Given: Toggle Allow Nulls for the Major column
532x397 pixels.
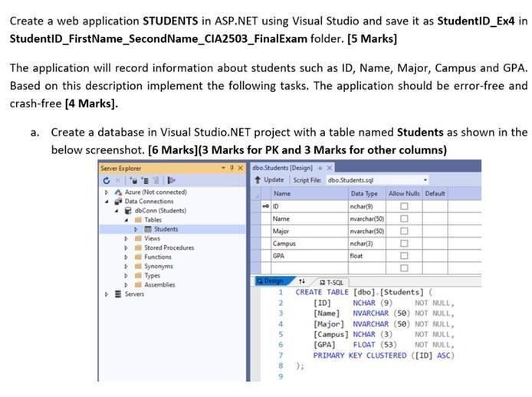Looking at the screenshot, I should click(404, 231).
